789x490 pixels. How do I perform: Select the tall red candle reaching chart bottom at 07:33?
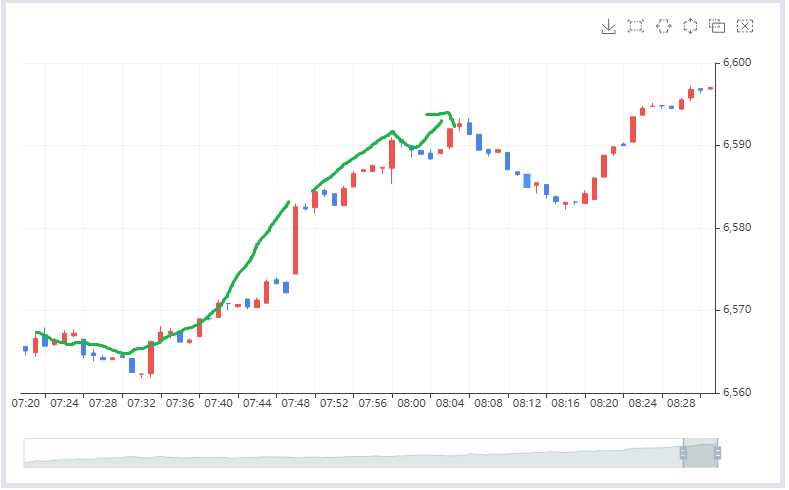pos(151,358)
